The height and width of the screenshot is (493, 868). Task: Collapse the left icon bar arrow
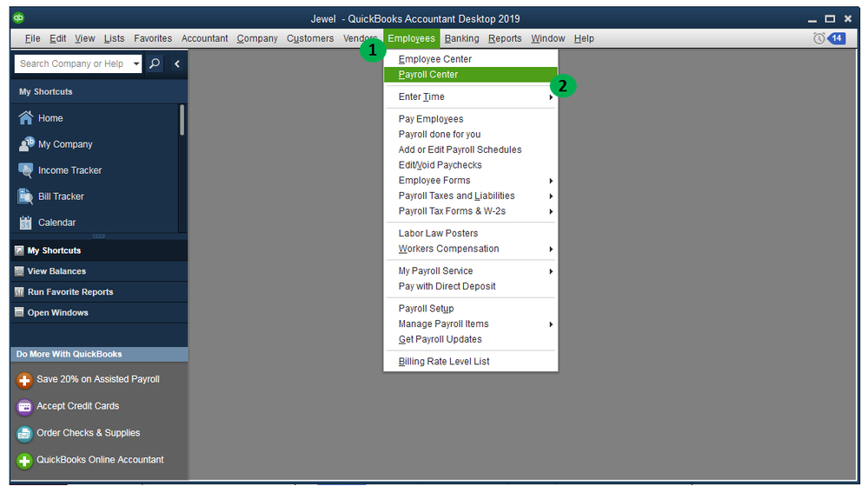coord(177,63)
